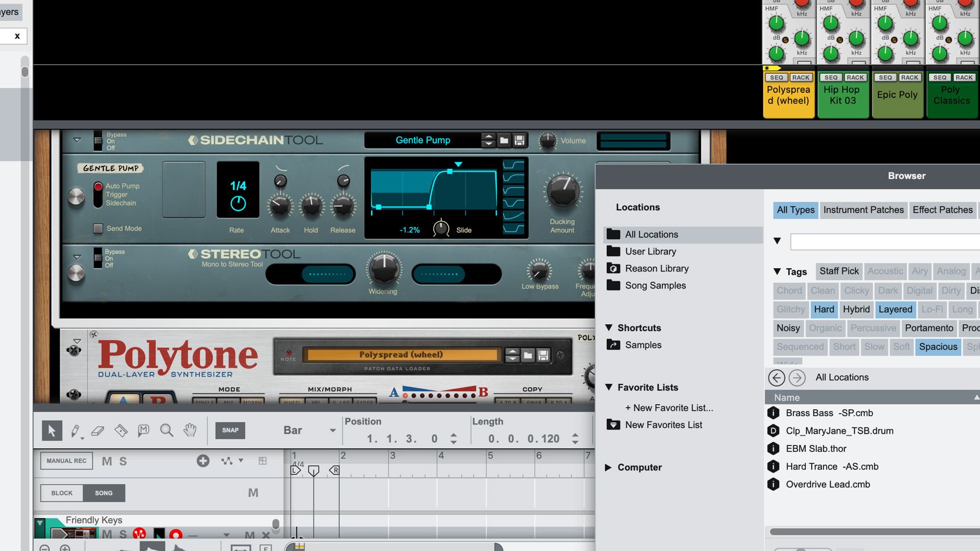Select the Pencil tool
Image resolution: width=980 pixels, height=551 pixels.
(75, 431)
